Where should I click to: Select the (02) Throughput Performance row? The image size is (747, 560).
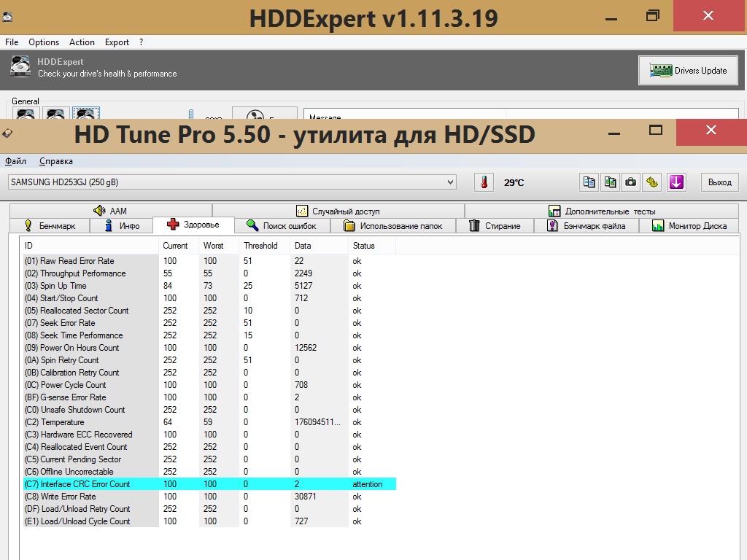click(x=209, y=273)
